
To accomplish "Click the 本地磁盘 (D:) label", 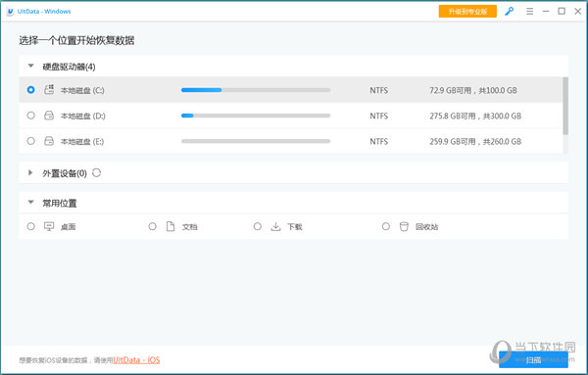I will [x=83, y=117].
